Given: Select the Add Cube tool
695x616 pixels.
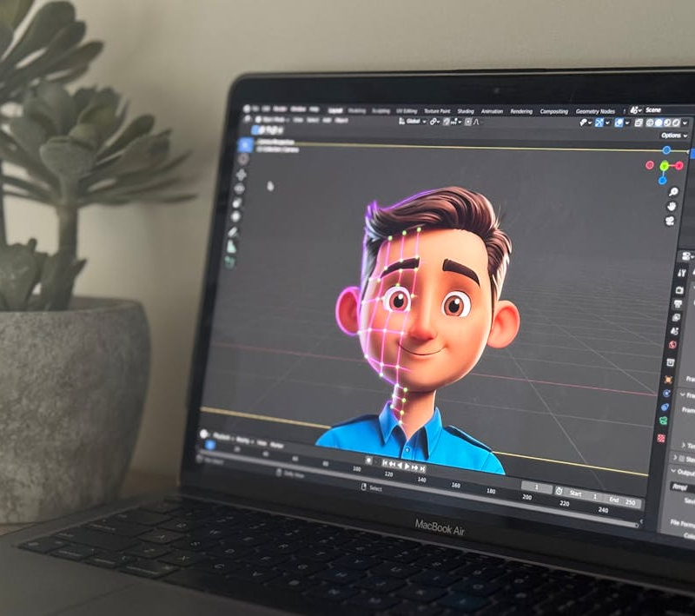Looking at the screenshot, I should [229, 262].
